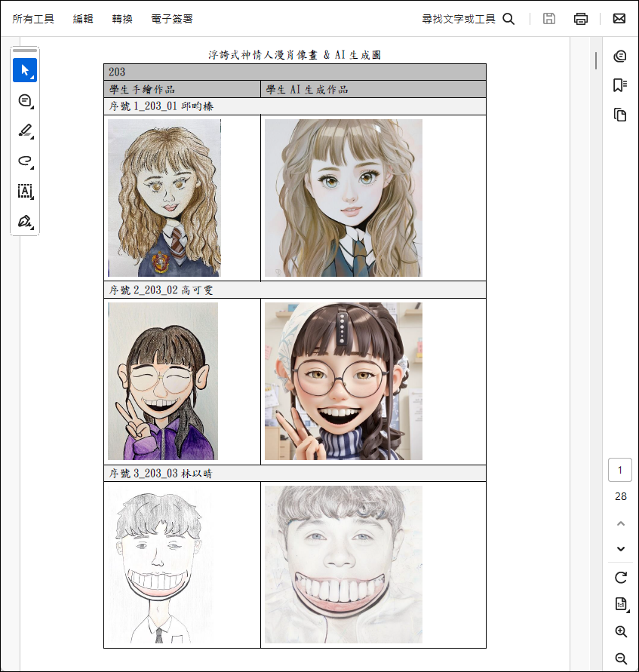Open the 所有工具 menu
Screen dimensions: 639x672
pos(33,19)
